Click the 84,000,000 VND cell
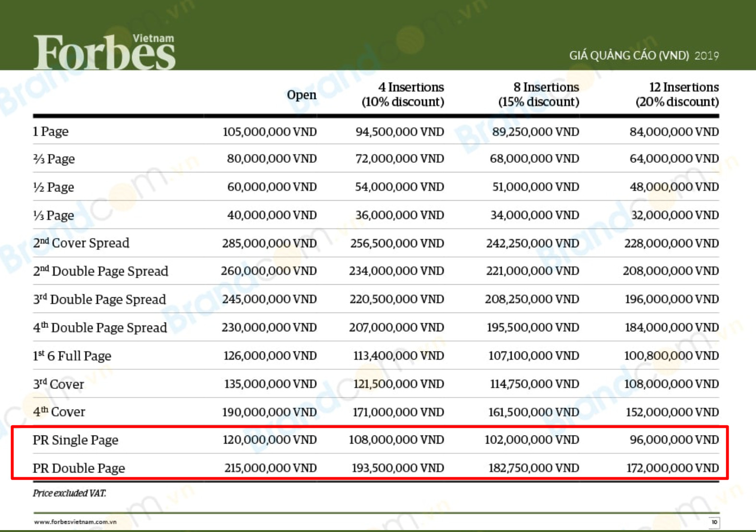 pos(674,132)
